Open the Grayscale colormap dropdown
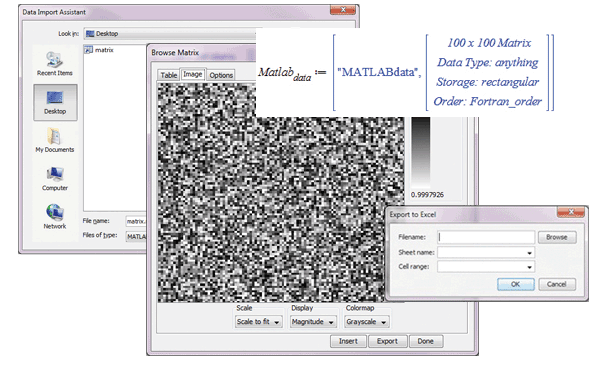The height and width of the screenshot is (374, 600). (x=367, y=322)
